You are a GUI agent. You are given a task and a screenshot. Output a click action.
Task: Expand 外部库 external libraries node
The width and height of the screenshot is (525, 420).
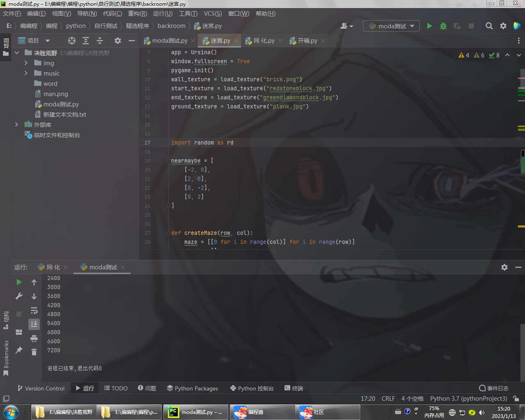tap(16, 124)
